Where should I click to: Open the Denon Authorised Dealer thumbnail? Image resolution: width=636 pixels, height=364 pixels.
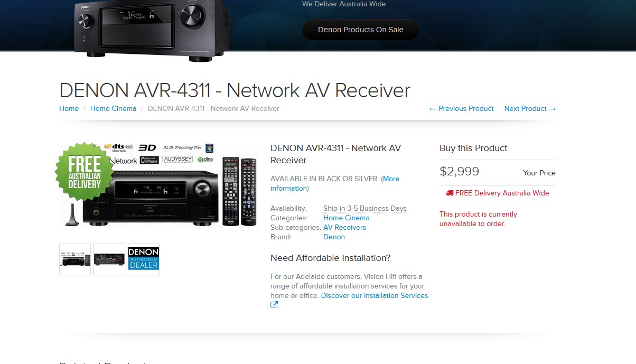(144, 259)
